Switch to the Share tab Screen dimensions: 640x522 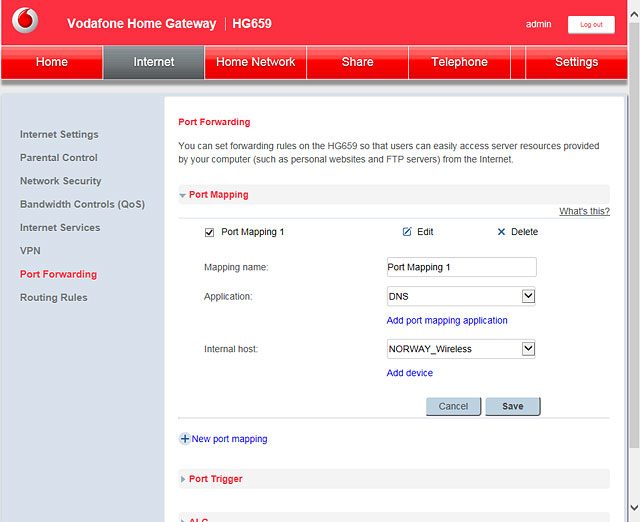[358, 62]
